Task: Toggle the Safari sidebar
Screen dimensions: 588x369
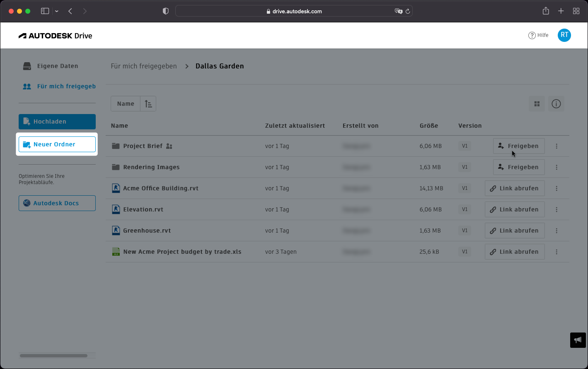Action: tap(45, 11)
